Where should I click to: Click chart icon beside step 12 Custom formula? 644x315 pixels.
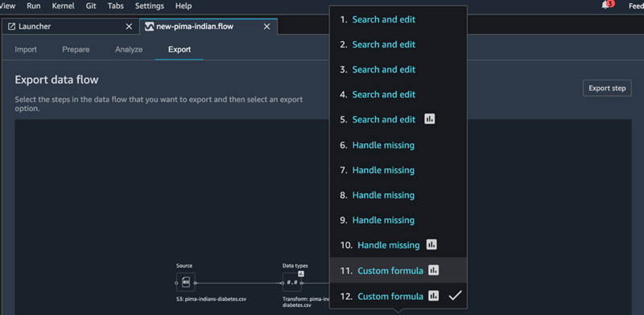coord(433,296)
